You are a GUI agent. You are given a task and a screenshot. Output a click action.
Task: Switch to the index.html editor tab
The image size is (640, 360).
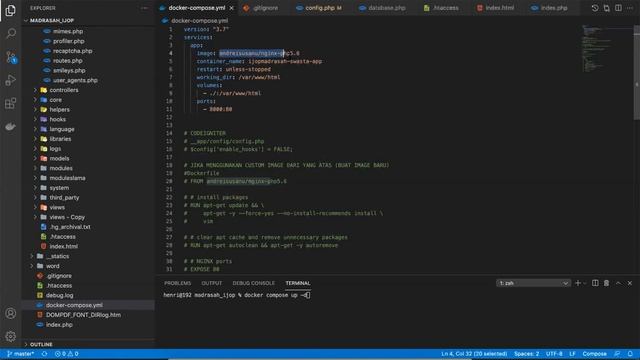pos(496,8)
